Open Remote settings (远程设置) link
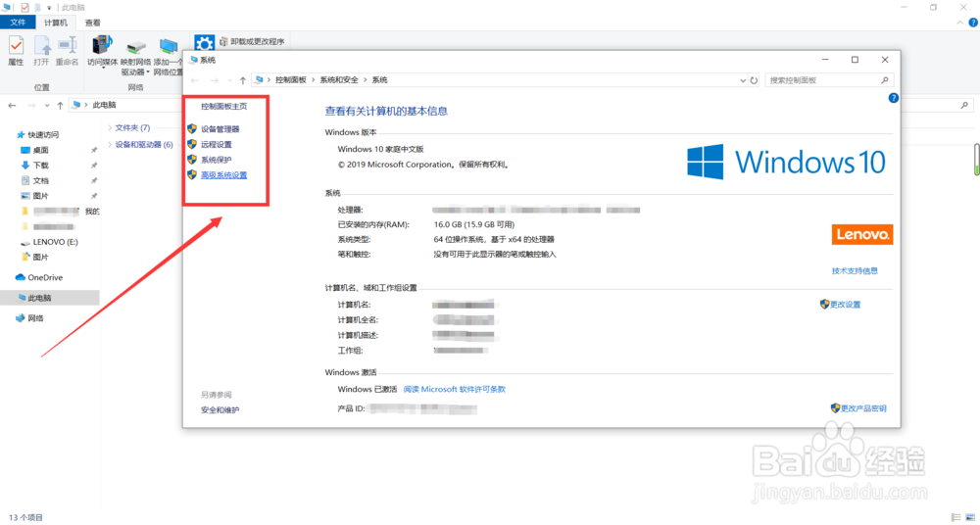Viewport: 980px width, 525px height. tap(217, 144)
